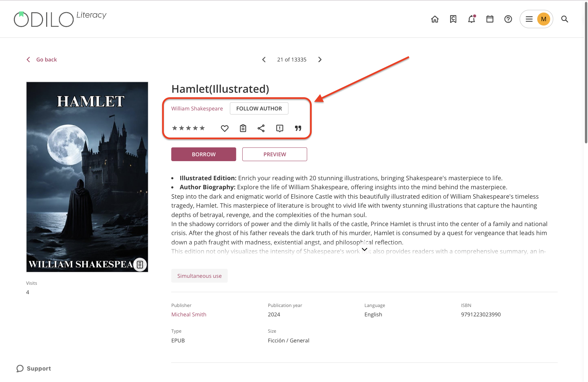Open notifications bell
The width and height of the screenshot is (588, 382).
click(471, 19)
